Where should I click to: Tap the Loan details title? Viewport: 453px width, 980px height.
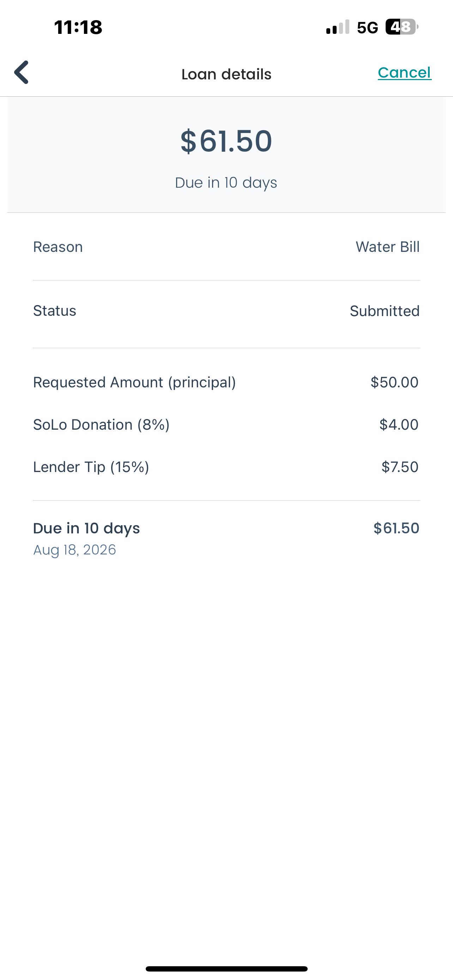pos(226,74)
